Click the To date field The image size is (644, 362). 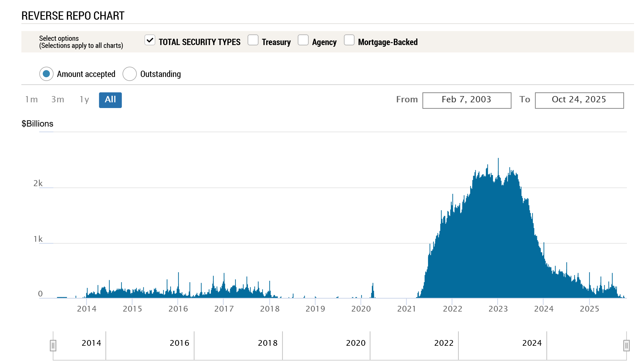[x=579, y=100]
